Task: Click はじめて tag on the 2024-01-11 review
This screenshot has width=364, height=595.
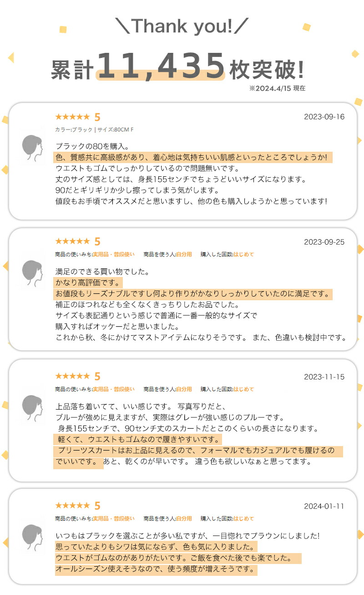Action: (x=243, y=518)
